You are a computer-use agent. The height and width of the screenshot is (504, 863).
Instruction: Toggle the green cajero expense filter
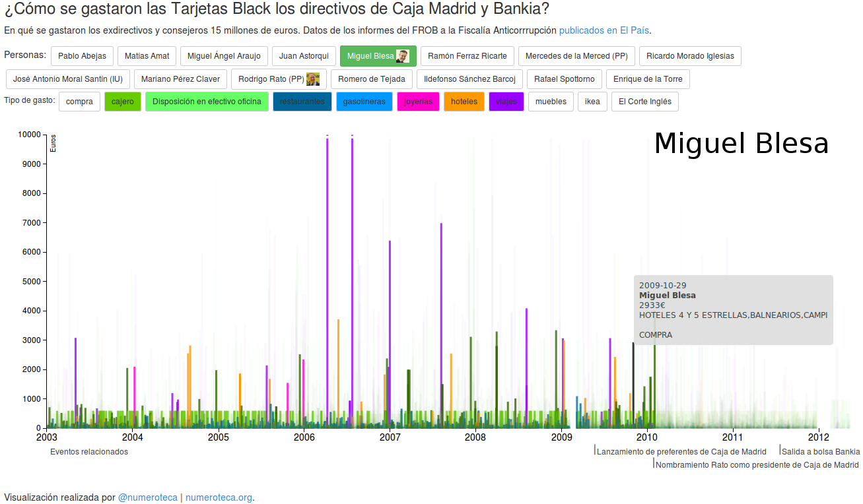[x=122, y=102]
